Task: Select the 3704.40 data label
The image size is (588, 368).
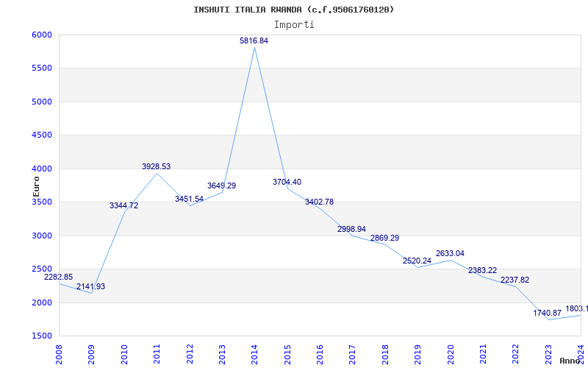Action: (287, 182)
